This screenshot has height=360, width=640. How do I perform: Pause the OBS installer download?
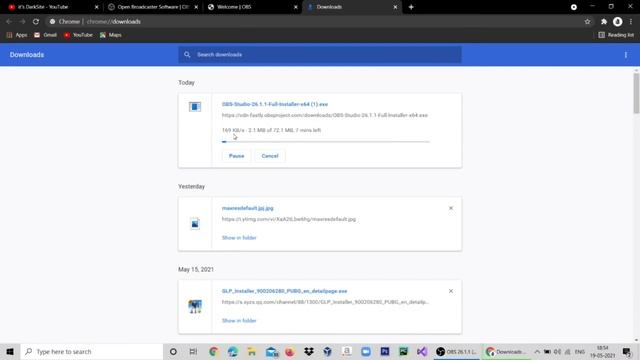(x=236, y=156)
